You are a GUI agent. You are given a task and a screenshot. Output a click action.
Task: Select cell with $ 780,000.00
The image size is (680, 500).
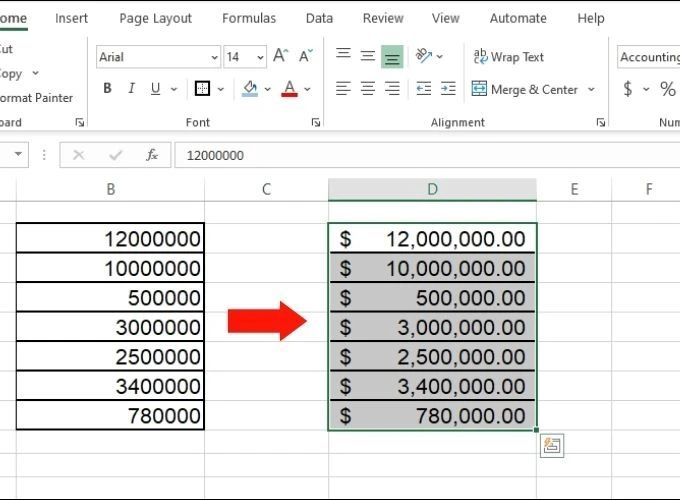pyautogui.click(x=432, y=415)
